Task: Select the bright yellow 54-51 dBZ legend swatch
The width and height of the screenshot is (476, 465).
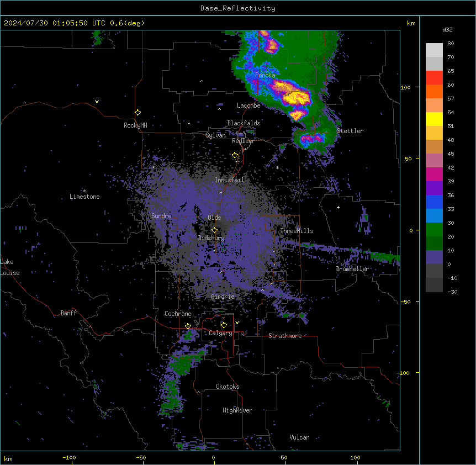Action: click(x=434, y=119)
